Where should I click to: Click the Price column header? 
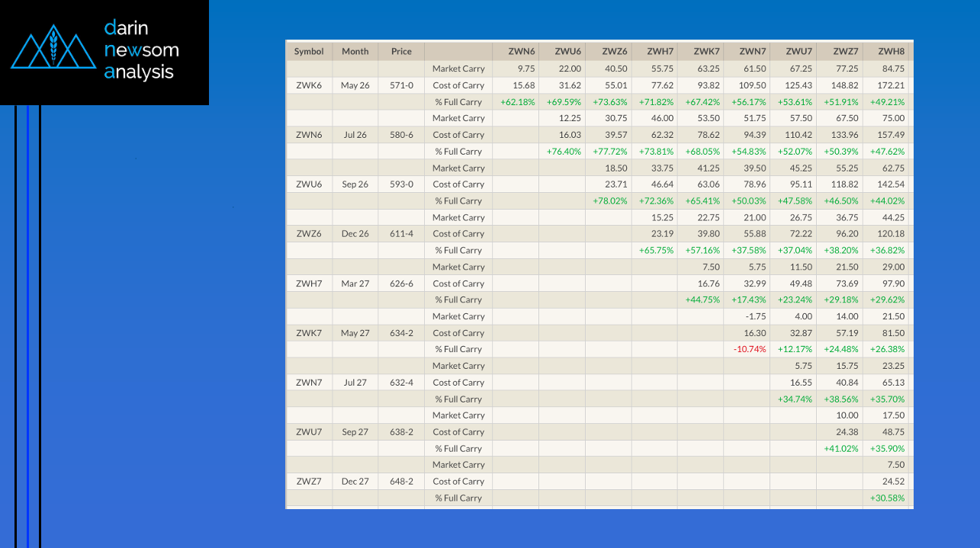tap(401, 51)
